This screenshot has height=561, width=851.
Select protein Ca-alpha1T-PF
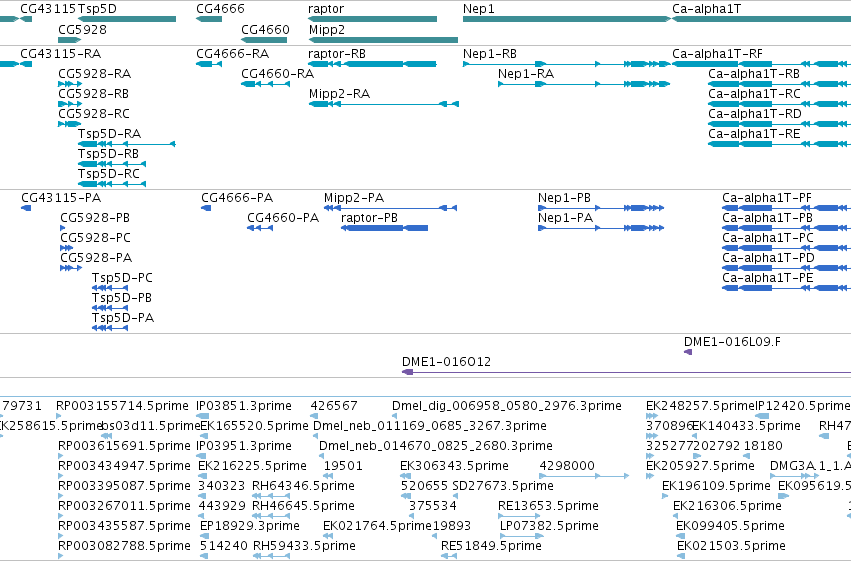point(766,198)
